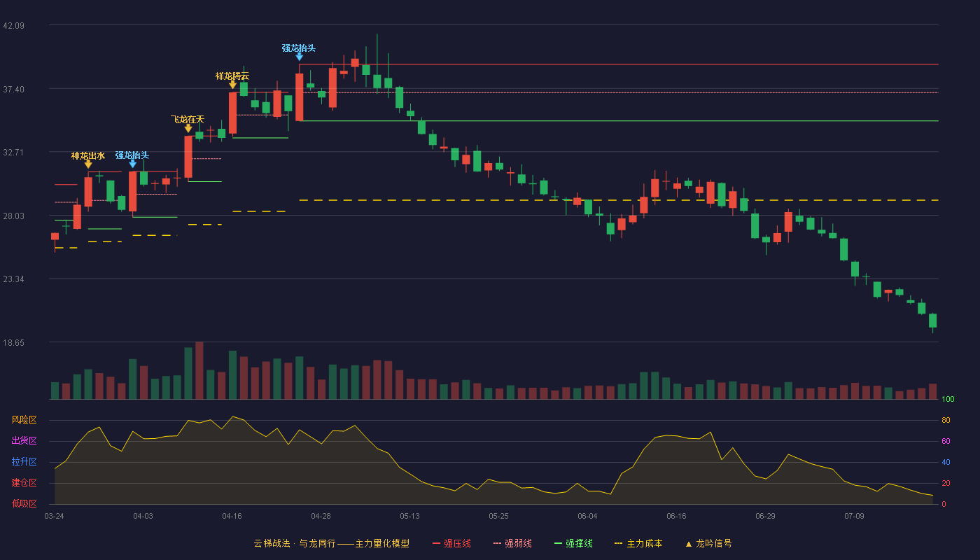Click the green 100 indicator scale value
The image size is (980, 560).
click(x=948, y=400)
